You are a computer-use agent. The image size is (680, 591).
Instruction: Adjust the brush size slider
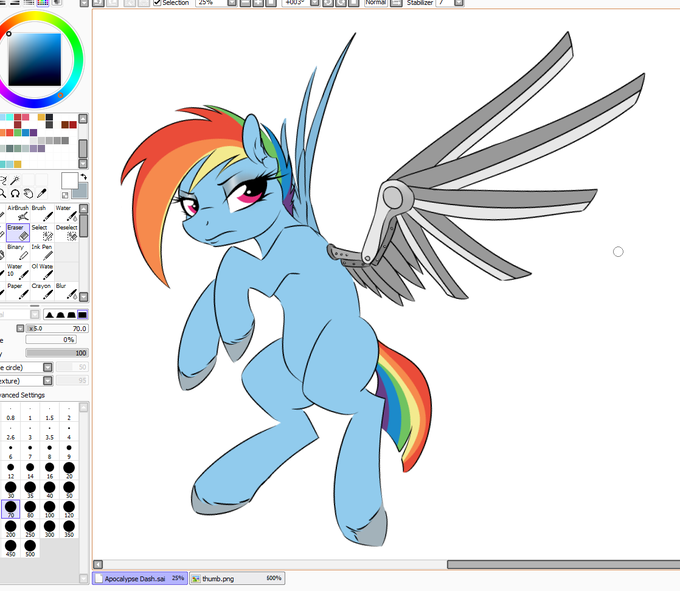pos(57,328)
